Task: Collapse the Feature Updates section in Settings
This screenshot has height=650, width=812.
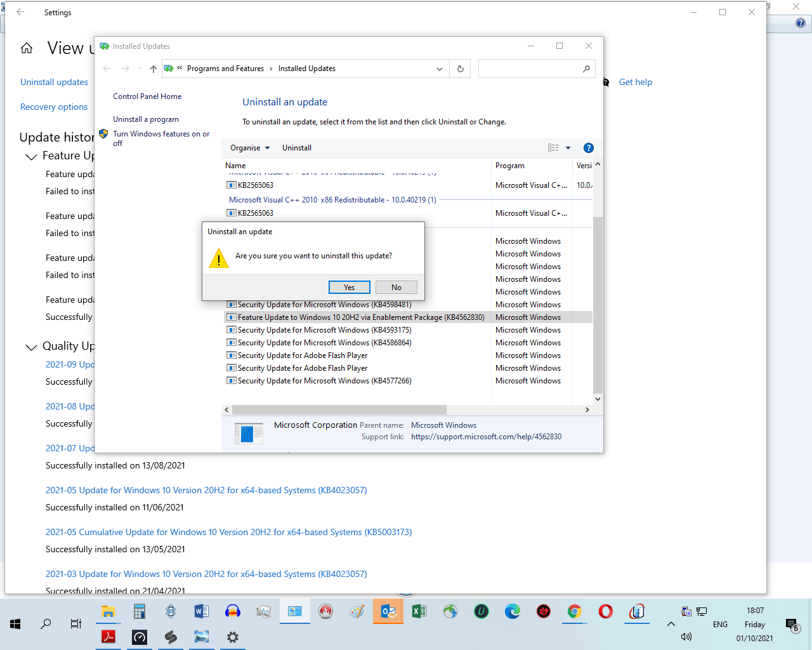Action: point(31,156)
